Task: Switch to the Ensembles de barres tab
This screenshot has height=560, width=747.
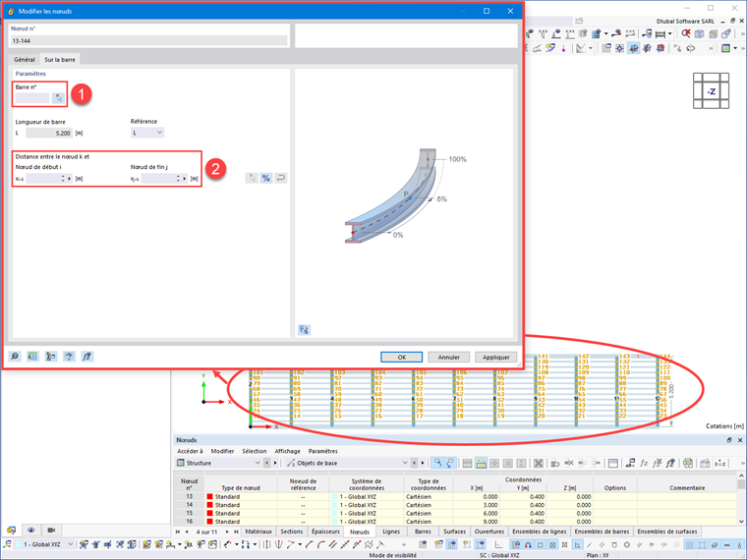Action: pos(602,532)
